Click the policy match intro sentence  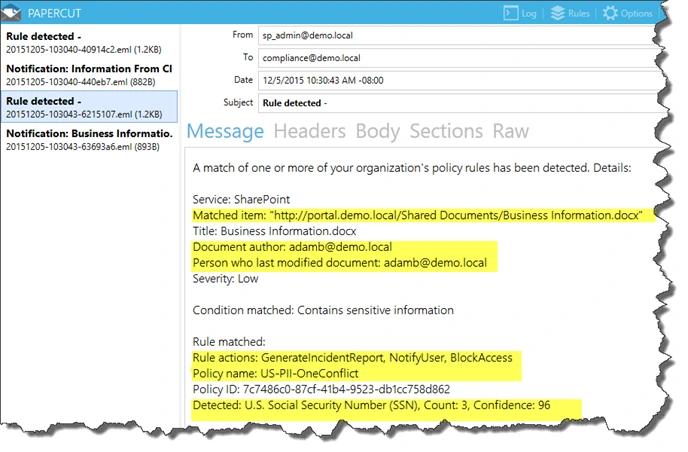click(412, 168)
